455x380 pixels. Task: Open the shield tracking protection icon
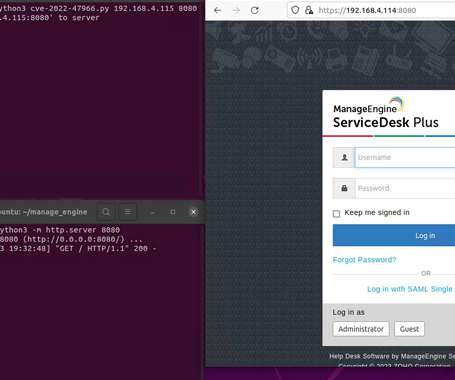pyautogui.click(x=295, y=10)
